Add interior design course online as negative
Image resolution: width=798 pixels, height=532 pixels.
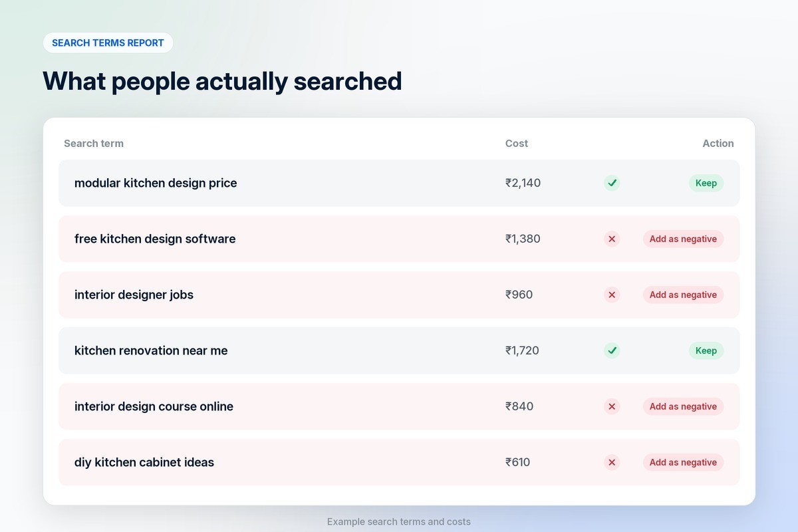[683, 406]
